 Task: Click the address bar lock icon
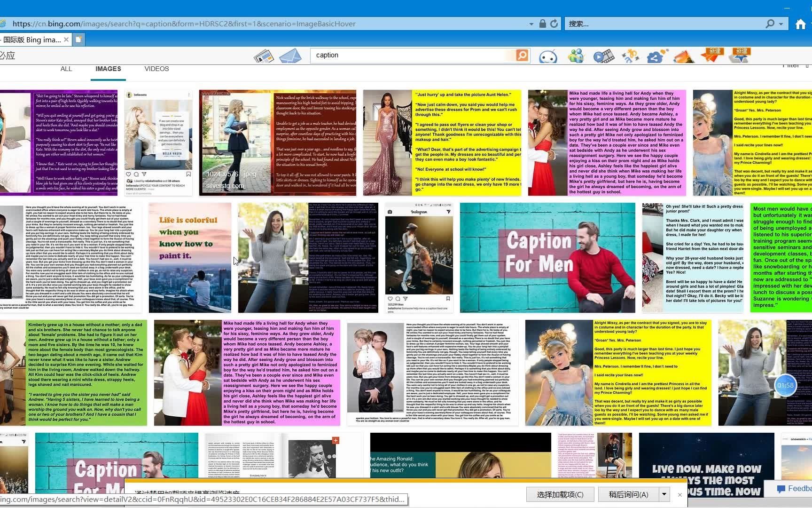(x=542, y=24)
